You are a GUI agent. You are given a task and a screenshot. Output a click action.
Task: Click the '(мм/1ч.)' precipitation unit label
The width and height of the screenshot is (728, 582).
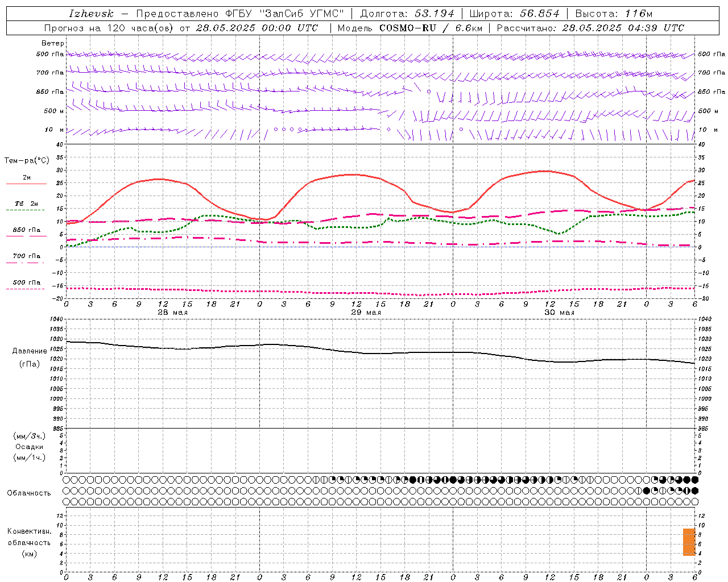(30, 458)
